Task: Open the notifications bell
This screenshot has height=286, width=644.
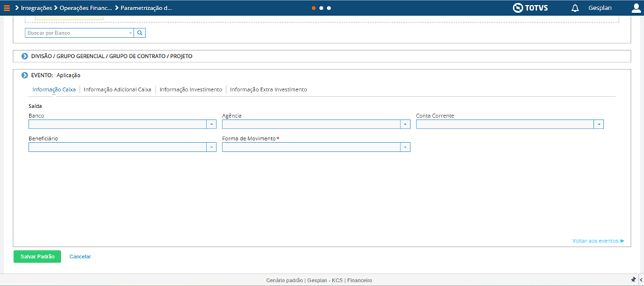Action: coord(575,8)
